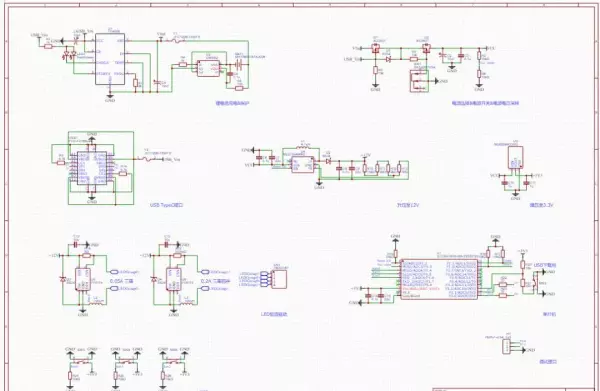Select the battery charger IC symbol at top left
Image resolution: width=600 pixels, height=391 pixels.
110,59
